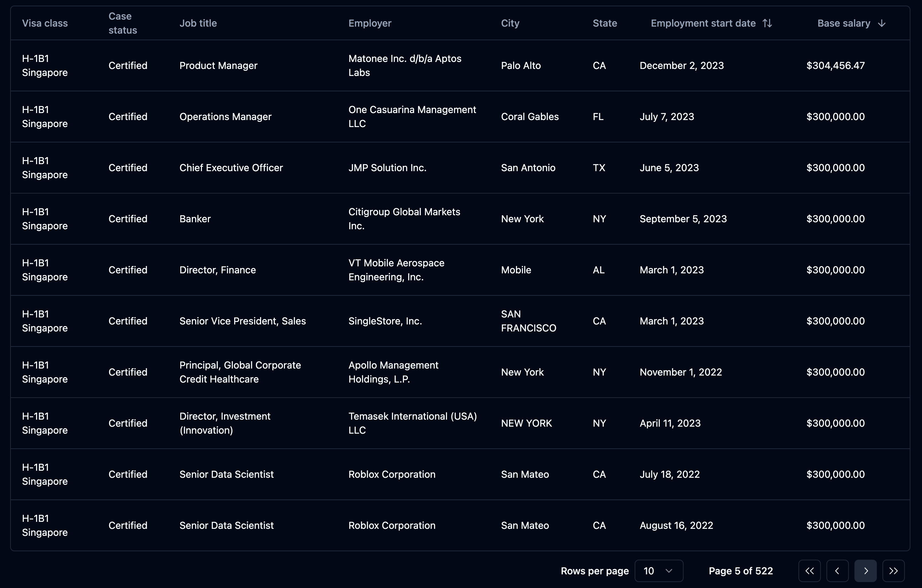Click the State column header
Image resolution: width=922 pixels, height=588 pixels.
(x=605, y=23)
